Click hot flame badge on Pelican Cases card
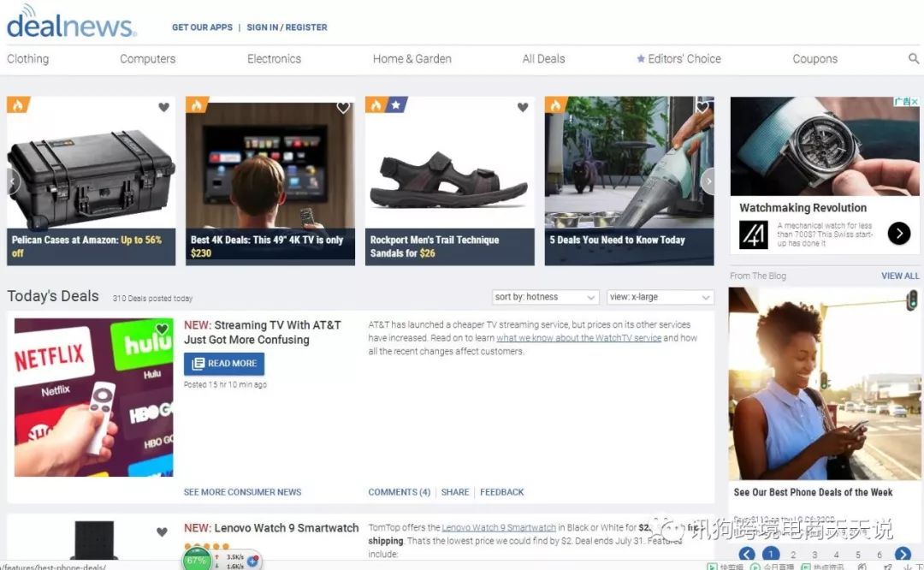This screenshot has width=924, height=570. 18,105
